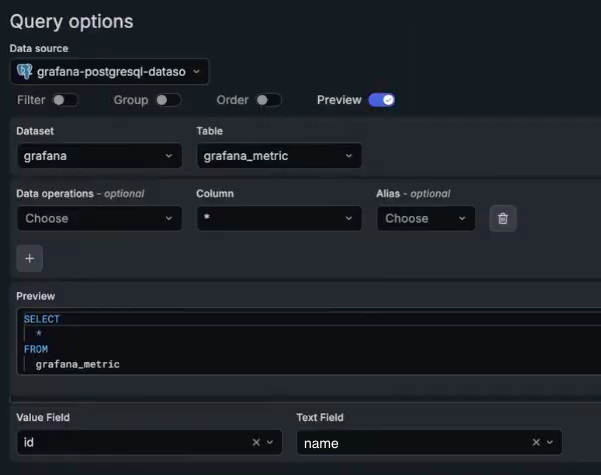Delete the column row with trash icon

tap(503, 218)
